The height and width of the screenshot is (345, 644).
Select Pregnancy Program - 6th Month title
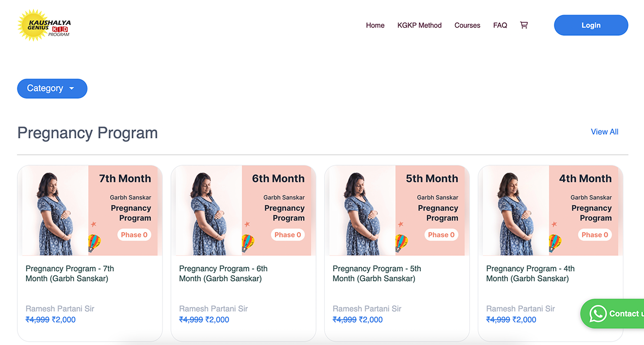[x=223, y=273]
